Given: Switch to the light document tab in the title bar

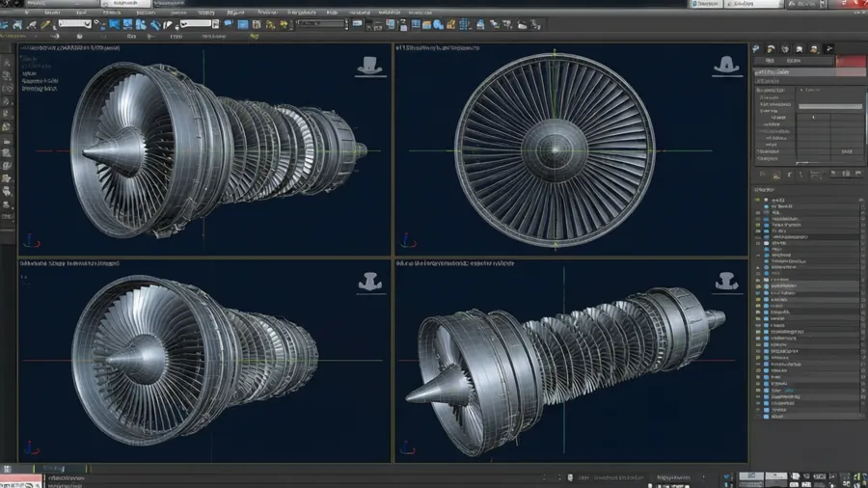Looking at the screenshot, I should click(x=125, y=3).
